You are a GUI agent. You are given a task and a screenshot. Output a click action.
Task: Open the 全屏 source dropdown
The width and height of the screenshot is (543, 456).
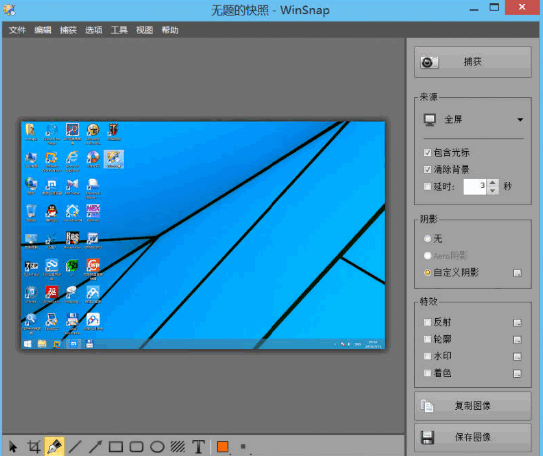point(473,119)
